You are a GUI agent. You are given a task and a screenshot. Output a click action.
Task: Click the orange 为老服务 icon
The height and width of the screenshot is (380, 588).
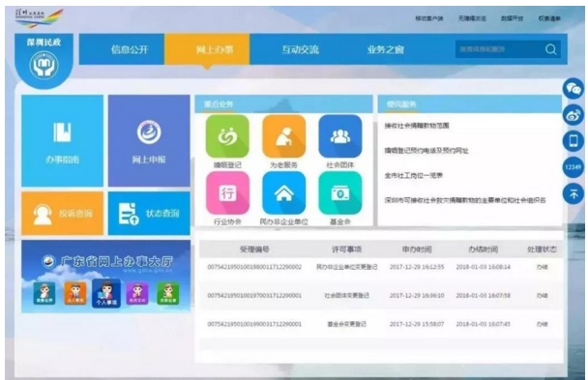(x=284, y=136)
